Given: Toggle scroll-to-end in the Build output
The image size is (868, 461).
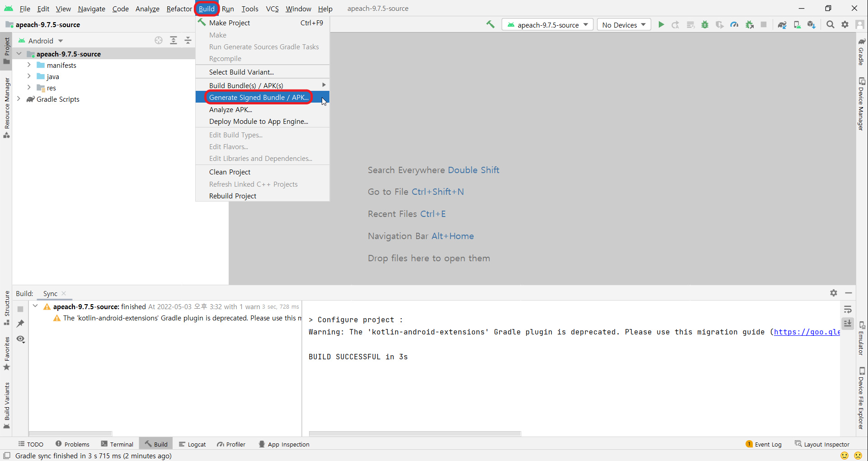Looking at the screenshot, I should pyautogui.click(x=848, y=324).
